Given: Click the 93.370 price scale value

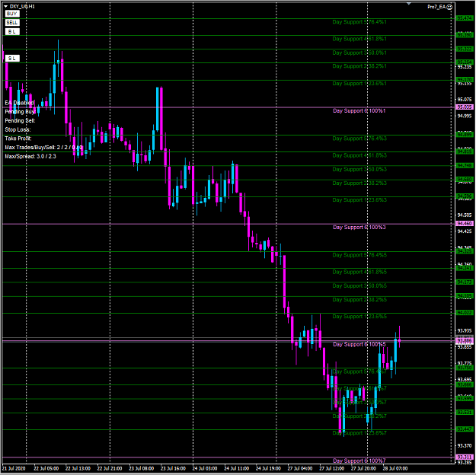Looking at the screenshot, I should [x=465, y=446].
